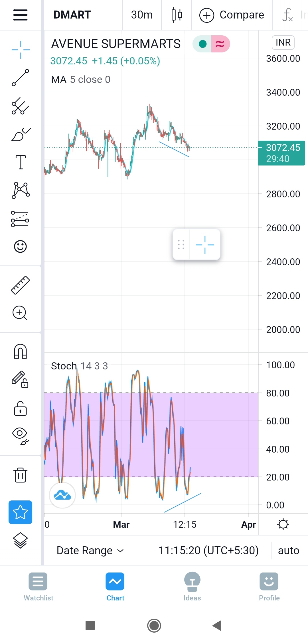Expand the Date Range dropdown

click(x=90, y=551)
